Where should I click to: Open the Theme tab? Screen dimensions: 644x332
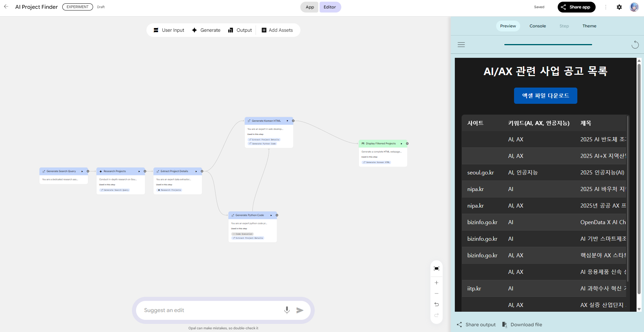click(589, 26)
